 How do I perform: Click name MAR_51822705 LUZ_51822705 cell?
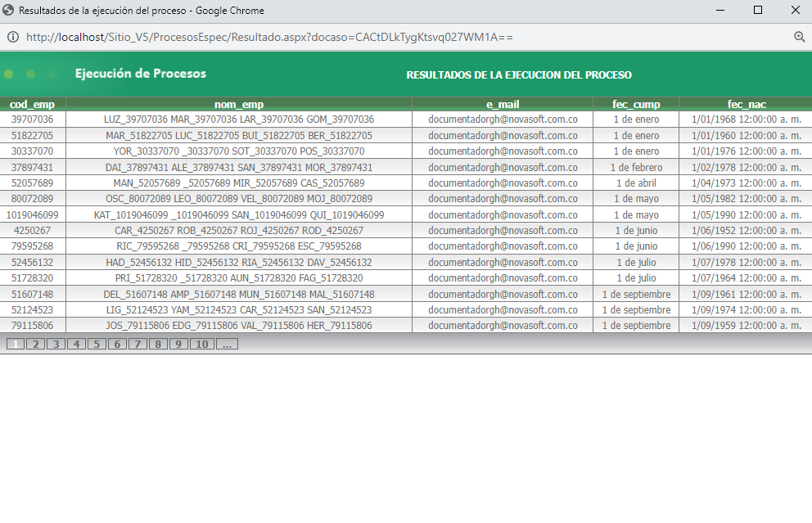(x=239, y=136)
